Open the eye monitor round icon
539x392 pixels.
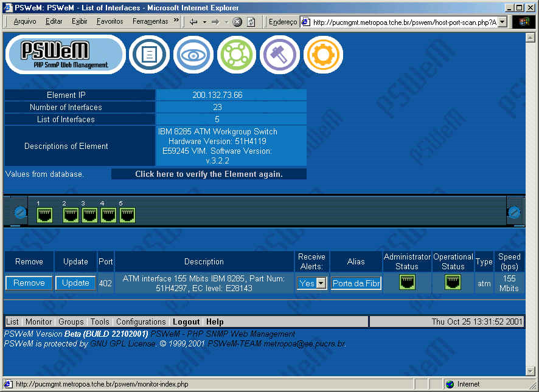tap(193, 55)
